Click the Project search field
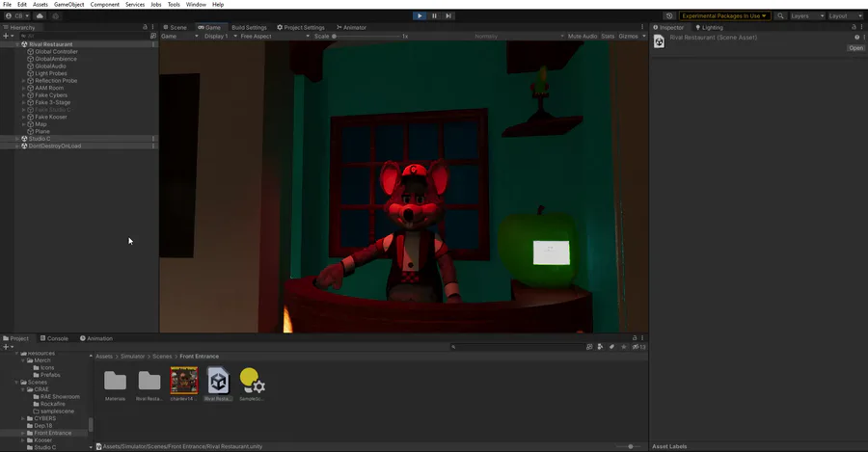This screenshot has height=452, width=868. (517, 347)
